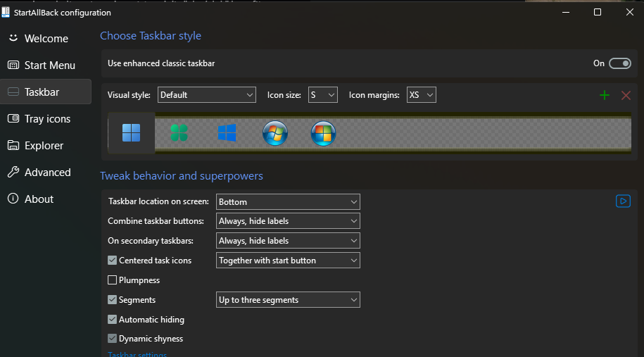Open the Icon margins dropdown
The height and width of the screenshot is (357, 644).
[422, 95]
